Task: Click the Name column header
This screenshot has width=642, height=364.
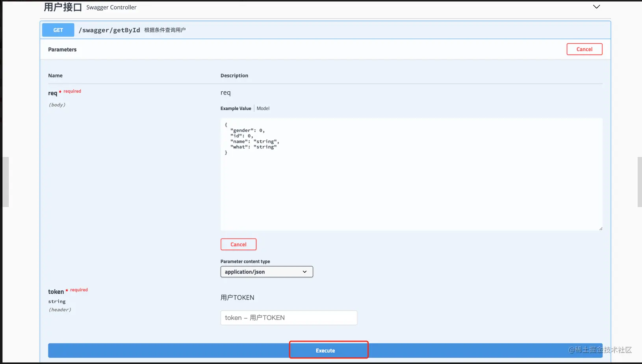Action: coord(55,76)
